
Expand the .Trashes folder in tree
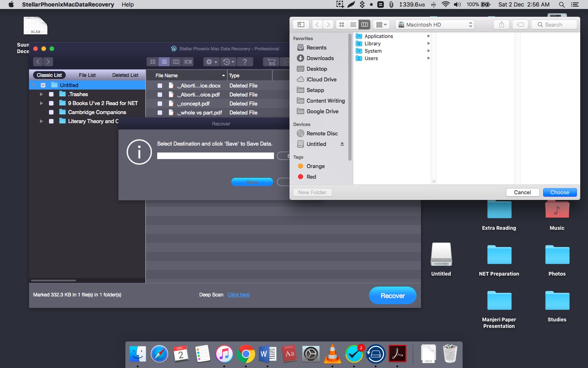[x=41, y=94]
